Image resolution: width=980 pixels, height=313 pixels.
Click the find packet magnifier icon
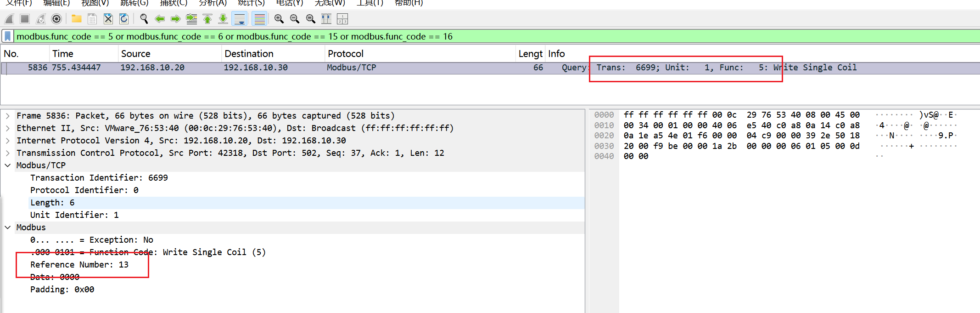(x=144, y=19)
